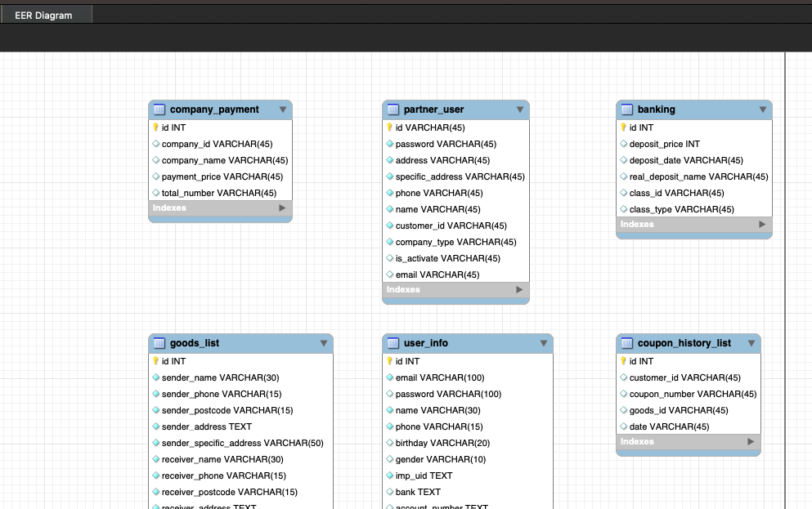Click the user_info table icon
Screen dimensions: 812x509
pyautogui.click(x=393, y=343)
